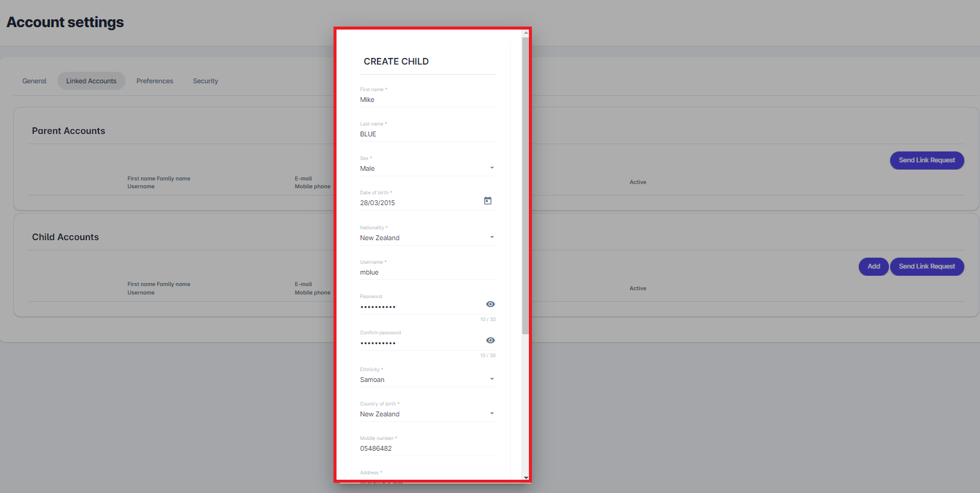
Task: Show the Password field characters
Action: tap(490, 304)
